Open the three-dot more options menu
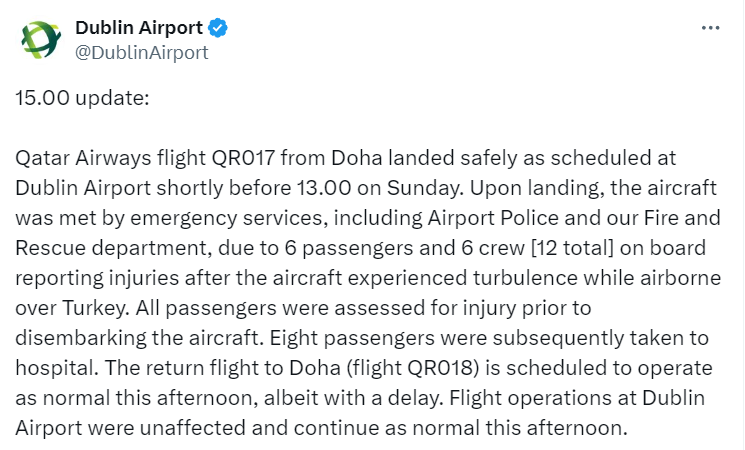The image size is (745, 450). pos(710,29)
